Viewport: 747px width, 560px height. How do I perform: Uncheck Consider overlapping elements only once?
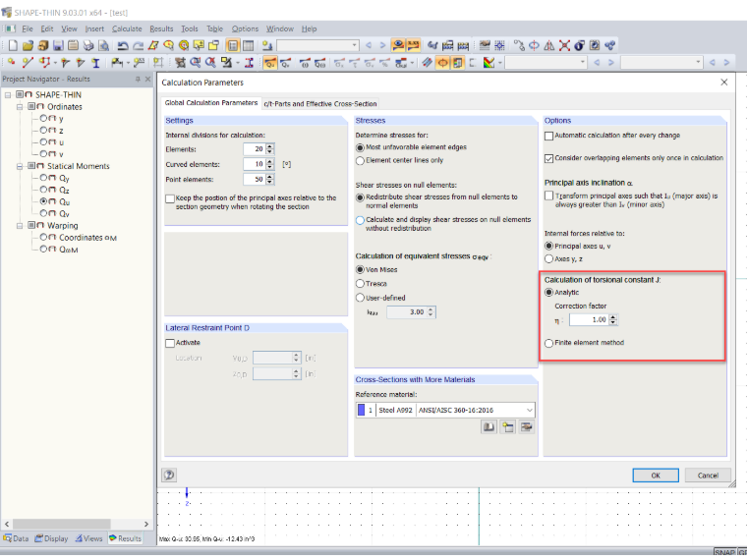click(548, 158)
